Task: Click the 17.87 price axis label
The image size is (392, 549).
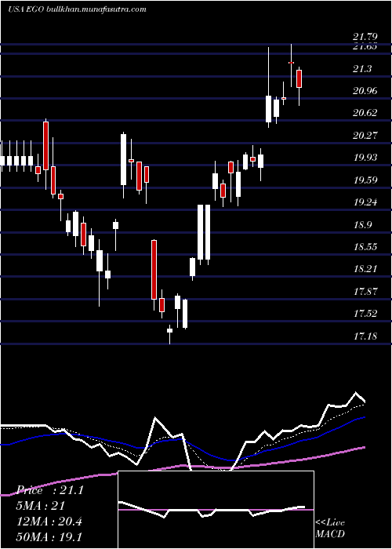Action: 365,291
